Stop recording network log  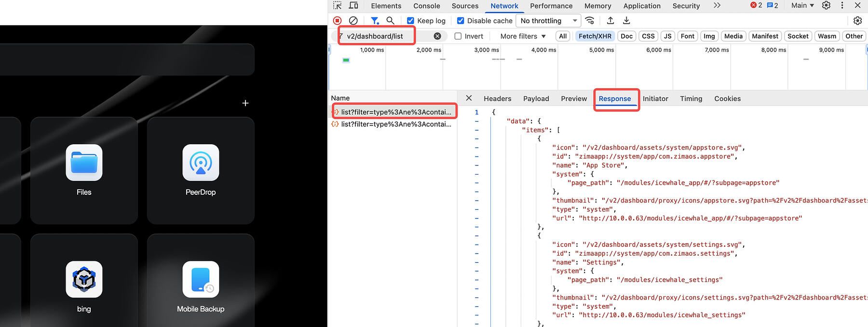(x=338, y=21)
